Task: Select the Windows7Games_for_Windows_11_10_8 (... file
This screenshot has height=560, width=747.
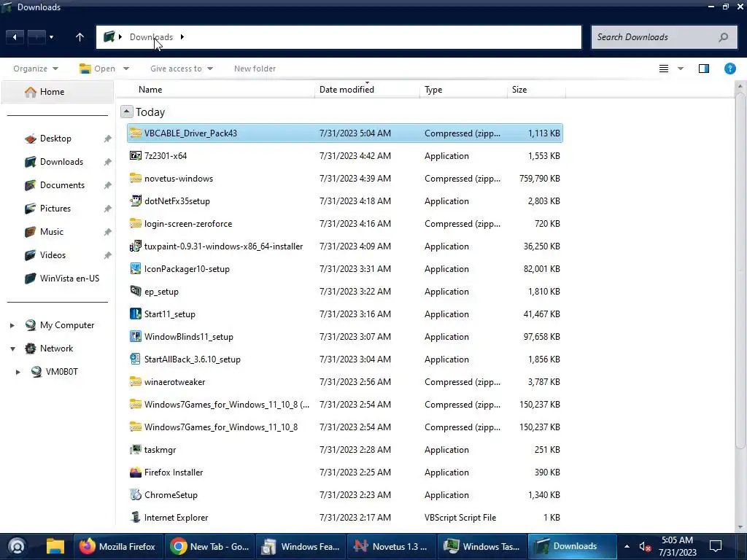Action: point(345,405)
